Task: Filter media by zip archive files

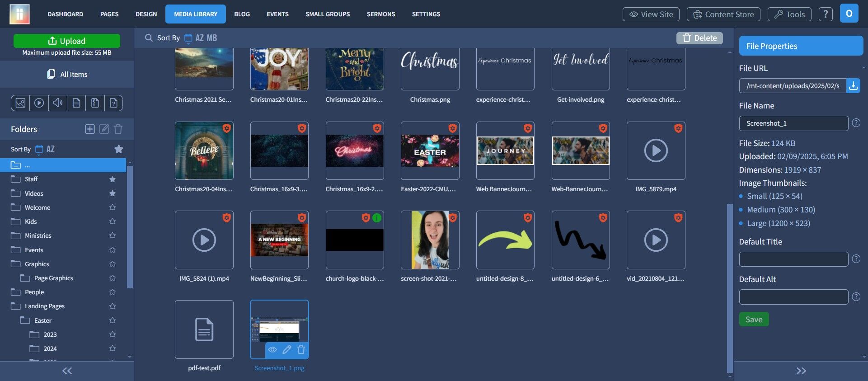Action: (95, 103)
